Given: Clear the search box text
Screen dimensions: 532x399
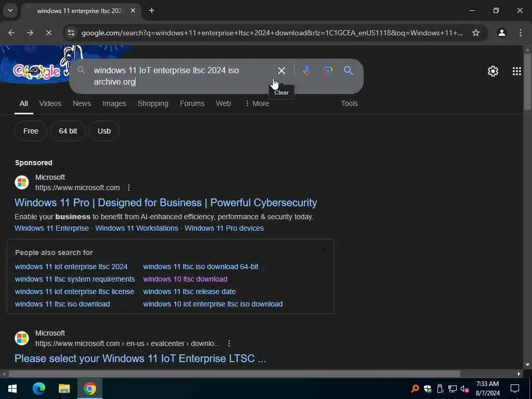Looking at the screenshot, I should (x=281, y=71).
